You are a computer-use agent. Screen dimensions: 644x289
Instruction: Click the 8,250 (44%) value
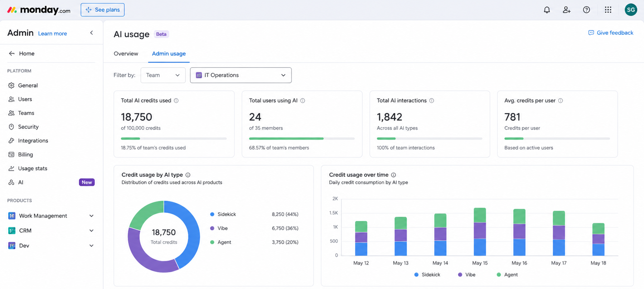pos(285,214)
